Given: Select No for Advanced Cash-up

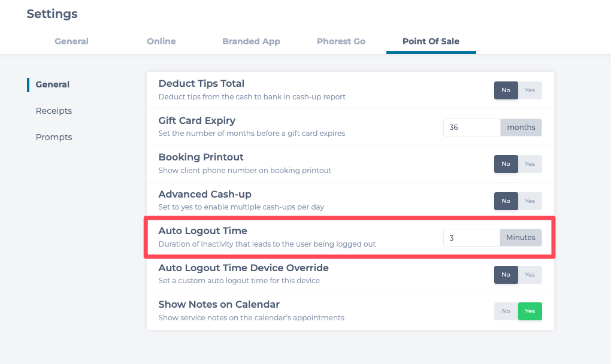Looking at the screenshot, I should coord(506,201).
